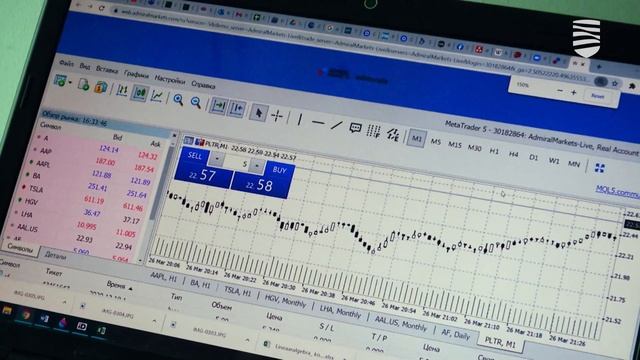Open the new chart document icon
Image resolution: width=640 pixels, height=360 pixels.
coord(84,84)
